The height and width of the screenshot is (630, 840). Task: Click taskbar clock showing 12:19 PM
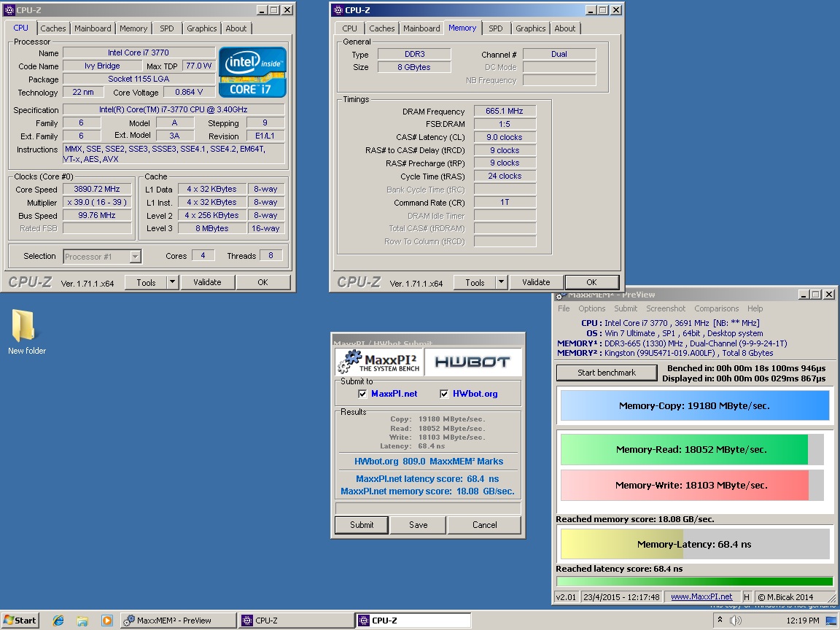(803, 621)
